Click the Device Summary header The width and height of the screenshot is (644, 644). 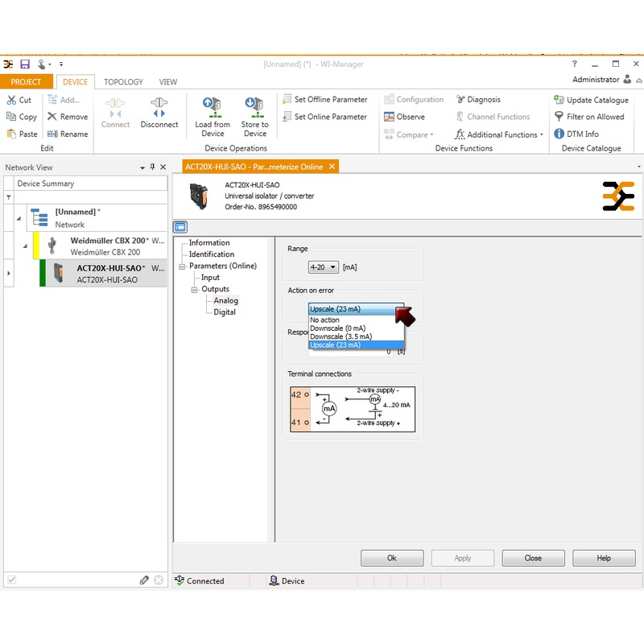click(90, 184)
